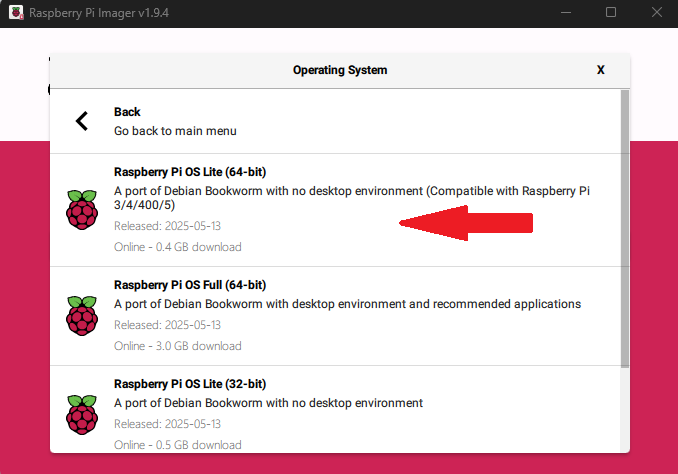Click 'Online - 3.0 GB download' text
Image resolution: width=678 pixels, height=474 pixels.
[178, 346]
